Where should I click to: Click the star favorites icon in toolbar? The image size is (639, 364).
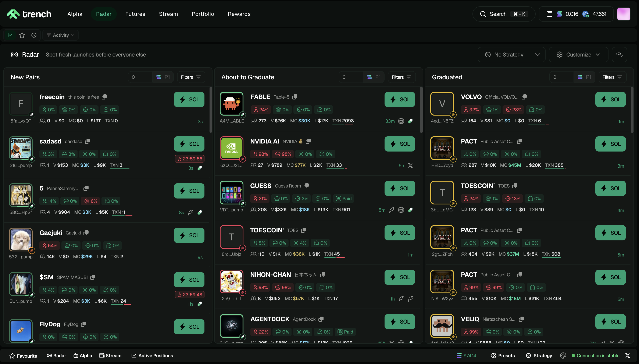tap(22, 35)
